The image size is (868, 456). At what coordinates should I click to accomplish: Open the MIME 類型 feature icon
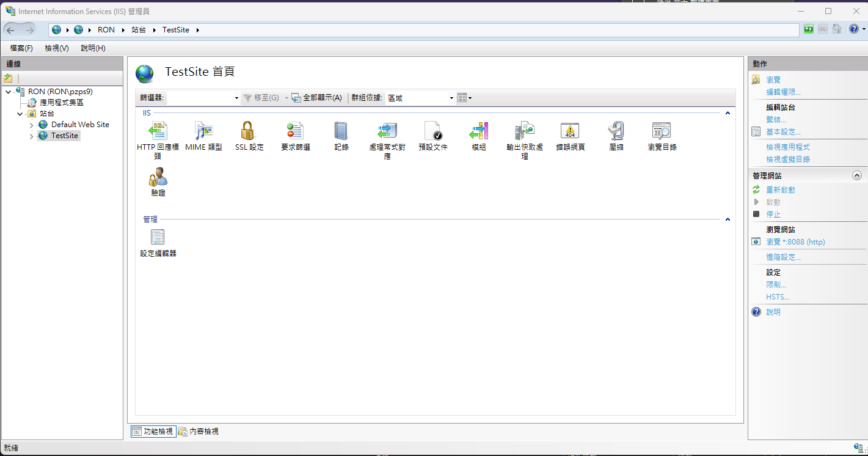tap(203, 131)
